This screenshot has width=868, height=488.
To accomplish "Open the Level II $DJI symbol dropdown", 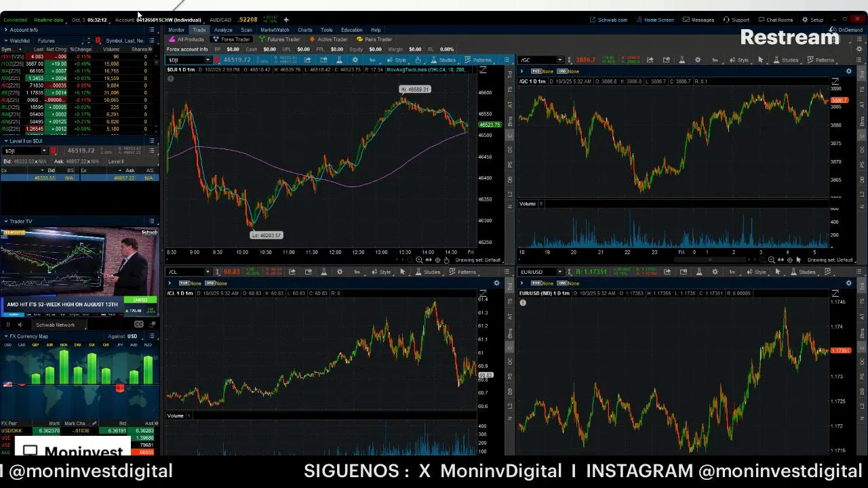I will click(x=45, y=150).
